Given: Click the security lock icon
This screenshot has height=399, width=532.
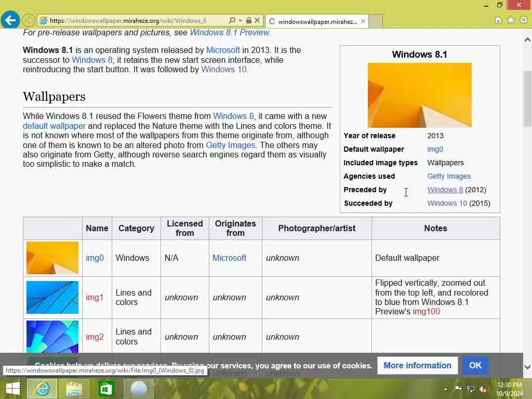Looking at the screenshot, I should pyautogui.click(x=249, y=20).
